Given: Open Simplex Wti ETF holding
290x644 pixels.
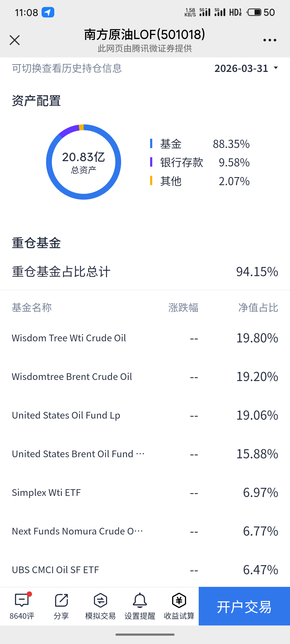Looking at the screenshot, I should [145, 492].
